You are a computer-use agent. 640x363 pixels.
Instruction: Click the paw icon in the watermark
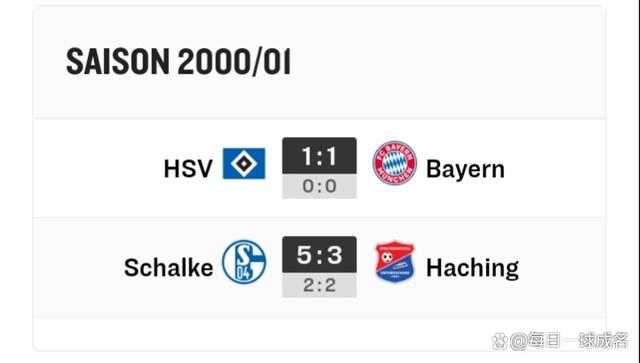point(499,341)
